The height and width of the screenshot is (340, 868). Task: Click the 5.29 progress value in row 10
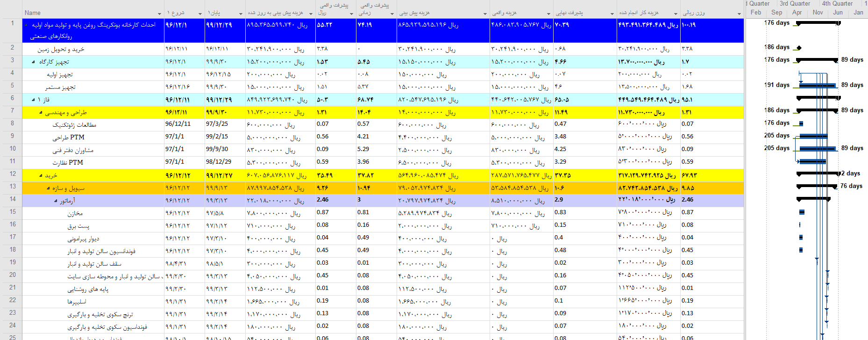pyautogui.click(x=363, y=149)
